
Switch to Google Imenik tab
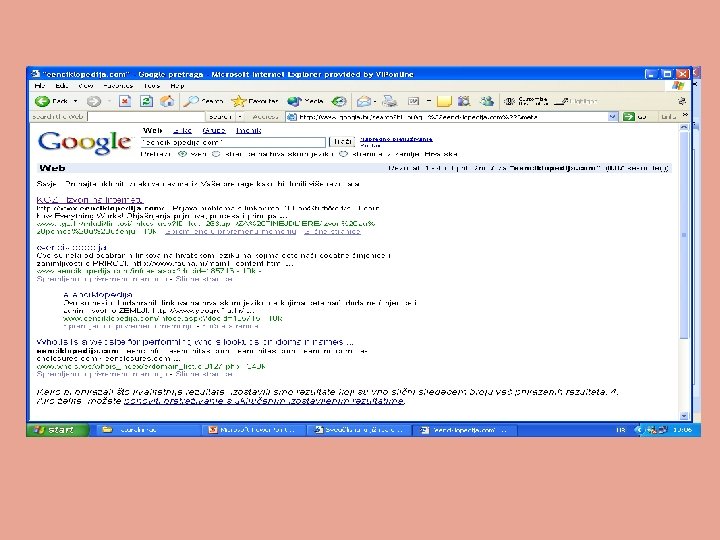(248, 130)
